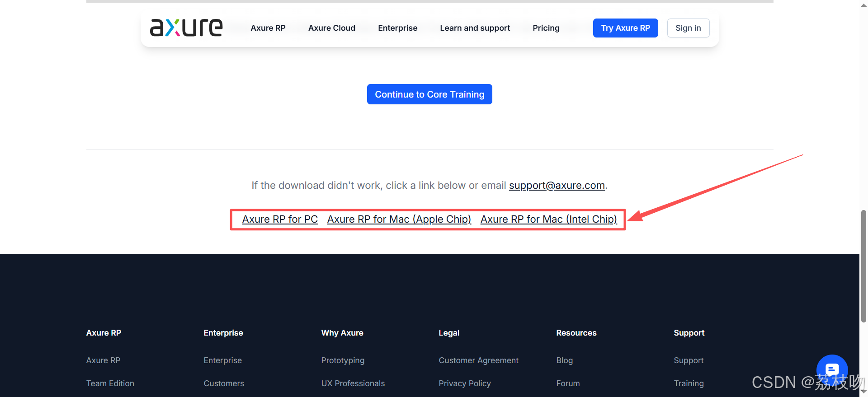Open the Axure RP nav menu
This screenshot has height=397, width=868.
click(268, 28)
